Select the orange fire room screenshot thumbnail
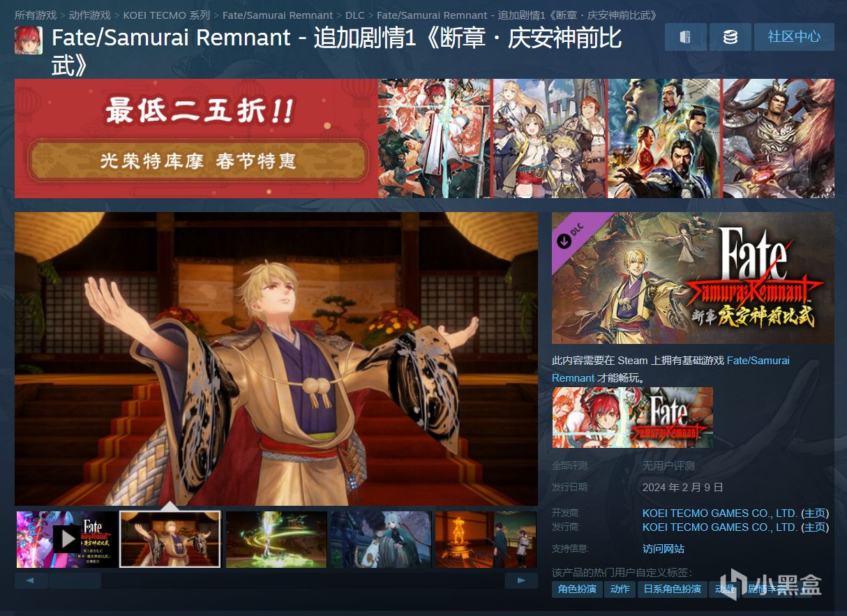This screenshot has width=847, height=616. (486, 539)
